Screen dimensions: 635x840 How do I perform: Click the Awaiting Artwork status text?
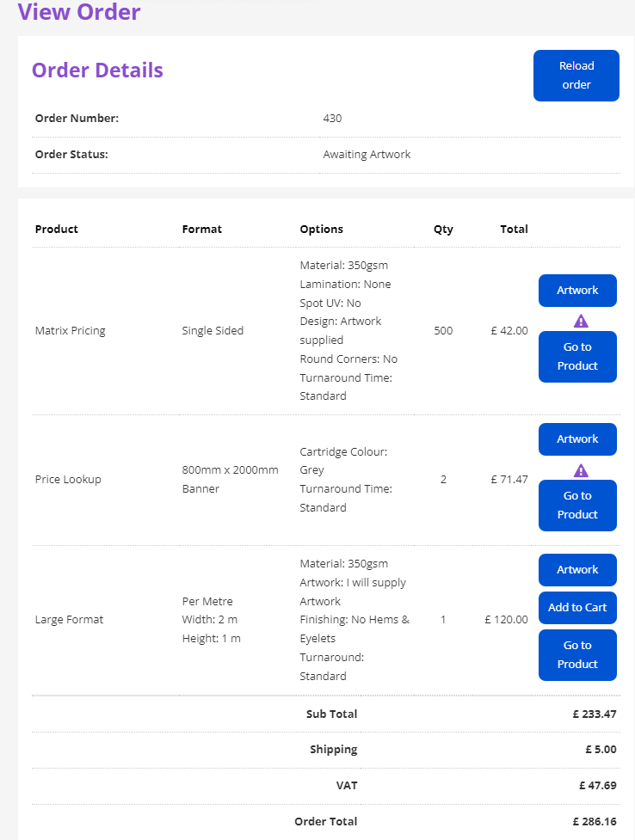[367, 155]
